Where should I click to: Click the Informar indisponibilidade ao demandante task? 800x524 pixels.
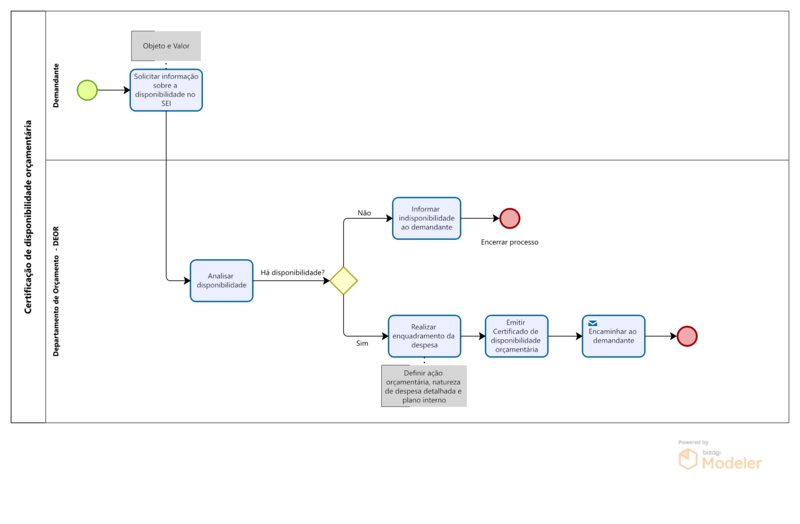tap(427, 218)
